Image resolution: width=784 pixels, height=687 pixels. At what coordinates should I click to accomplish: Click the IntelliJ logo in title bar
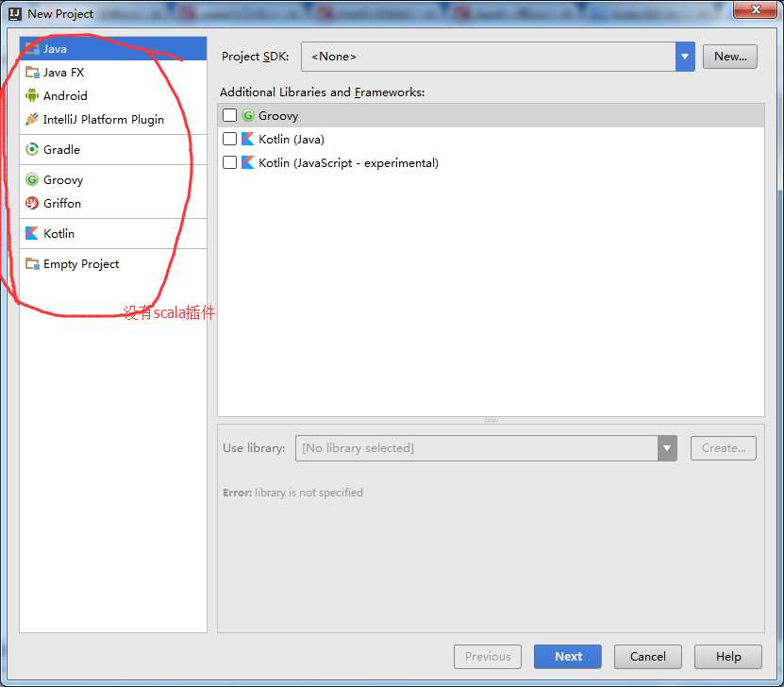coord(15,13)
